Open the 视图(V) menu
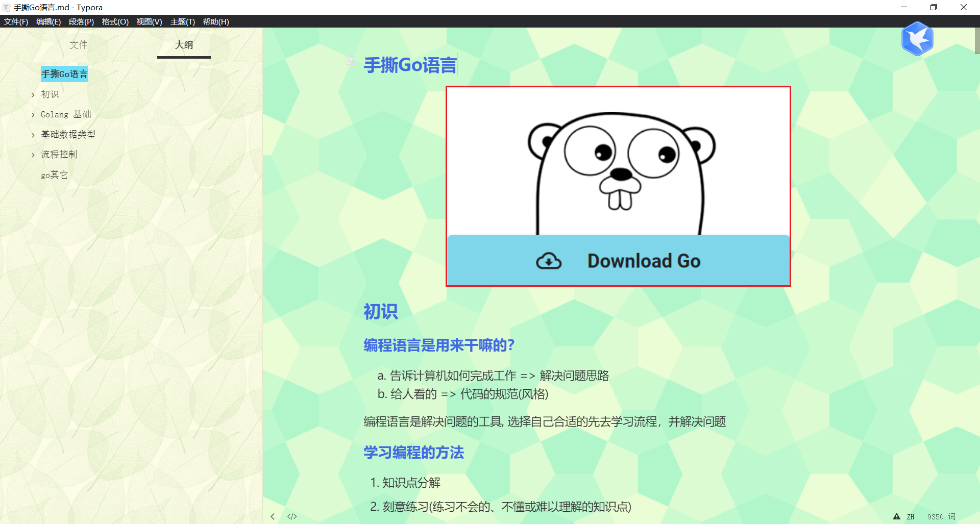This screenshot has height=524, width=980. click(149, 21)
